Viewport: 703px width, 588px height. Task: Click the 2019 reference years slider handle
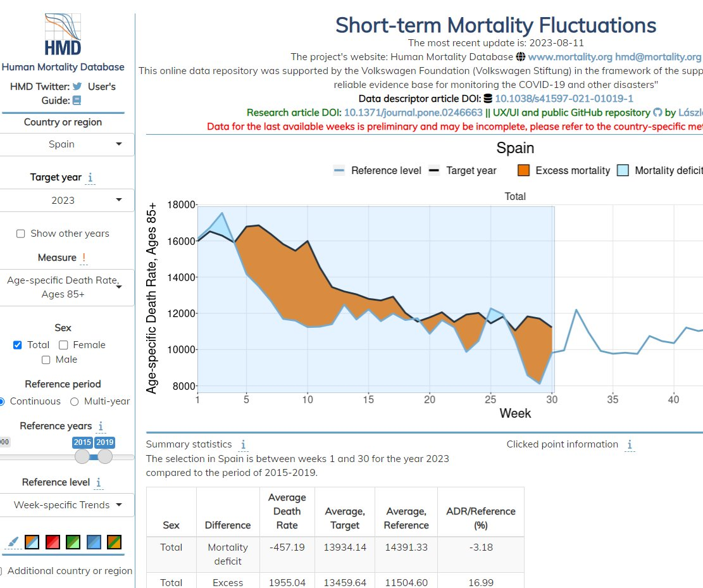point(105,456)
